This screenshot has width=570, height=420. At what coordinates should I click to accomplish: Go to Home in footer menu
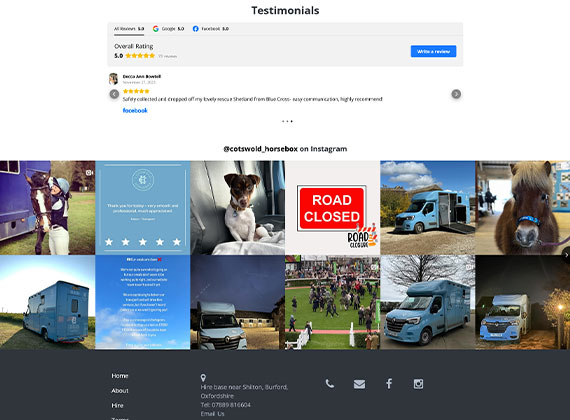[x=120, y=376]
